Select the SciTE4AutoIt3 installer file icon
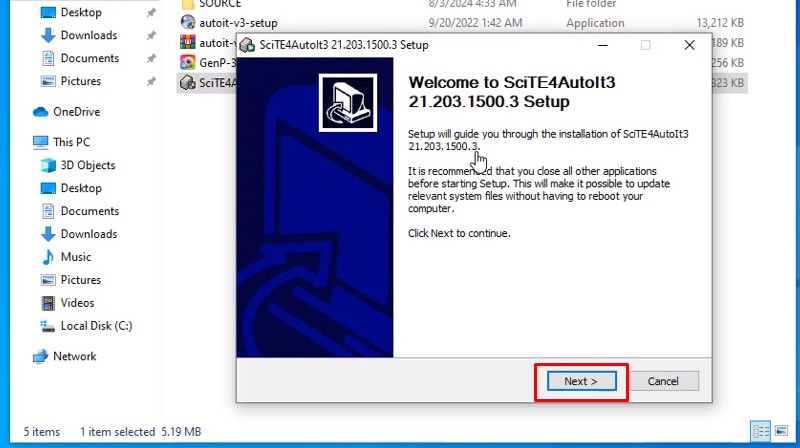The width and height of the screenshot is (800, 448). 187,82
